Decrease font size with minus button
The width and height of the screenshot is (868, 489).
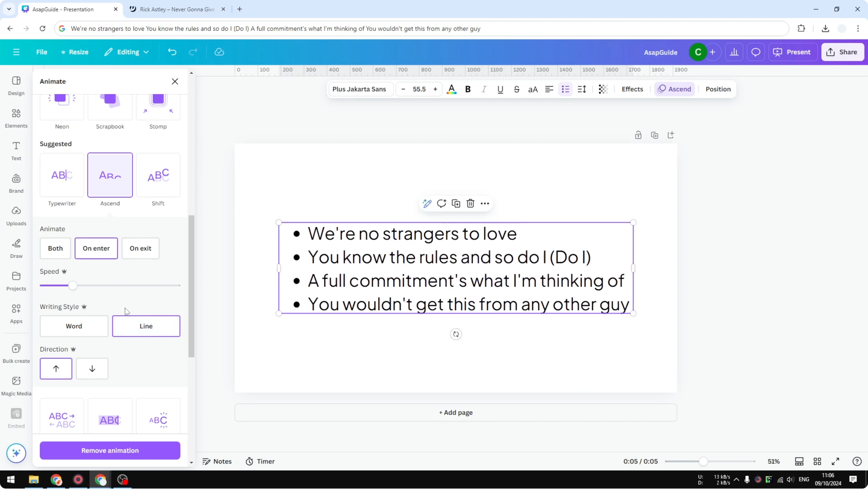[x=403, y=89]
